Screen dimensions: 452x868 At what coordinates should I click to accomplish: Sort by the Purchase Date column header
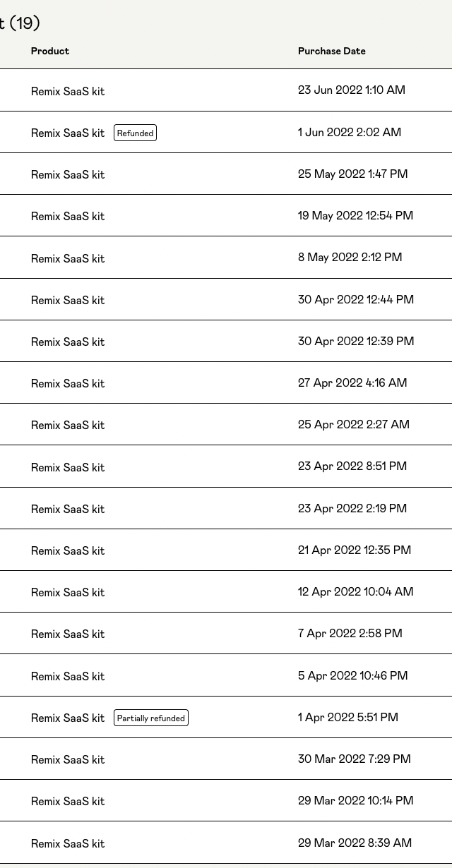point(331,51)
